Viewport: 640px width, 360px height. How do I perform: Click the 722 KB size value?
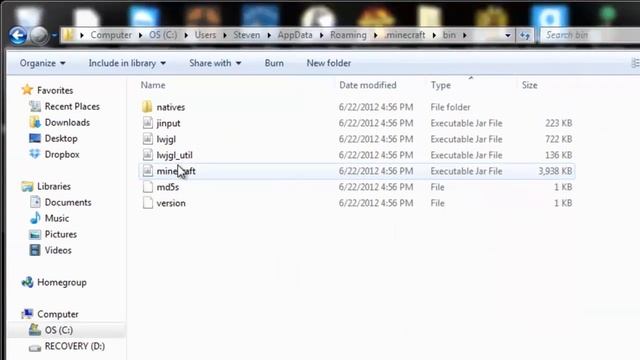558,139
